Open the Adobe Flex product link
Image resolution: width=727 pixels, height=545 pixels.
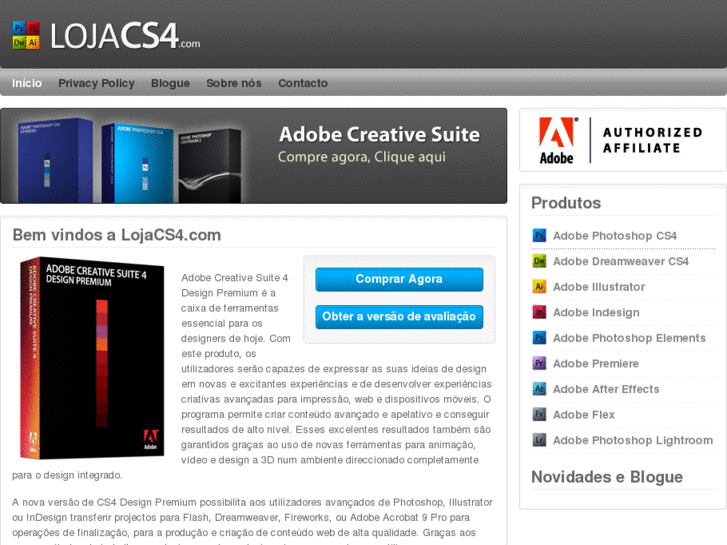584,414
